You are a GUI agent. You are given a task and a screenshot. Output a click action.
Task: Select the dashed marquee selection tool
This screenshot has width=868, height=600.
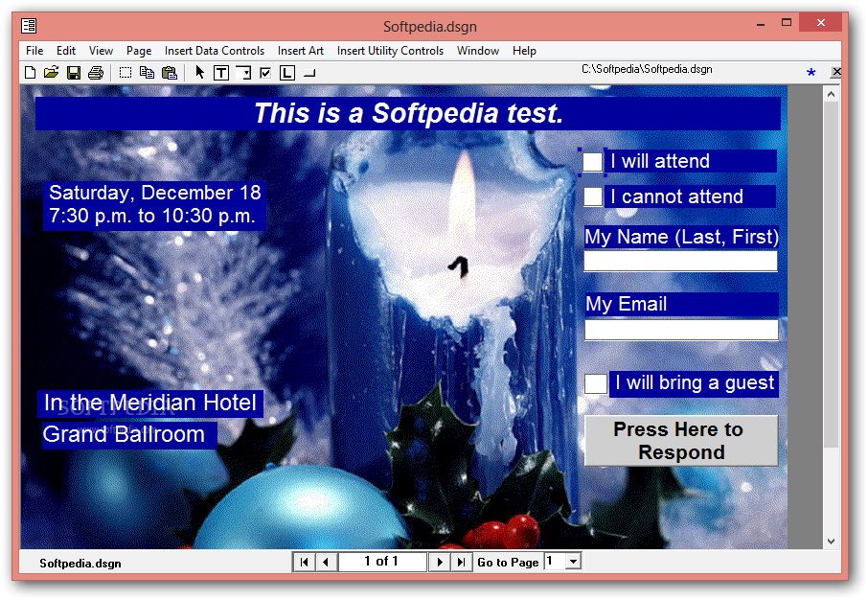126,73
